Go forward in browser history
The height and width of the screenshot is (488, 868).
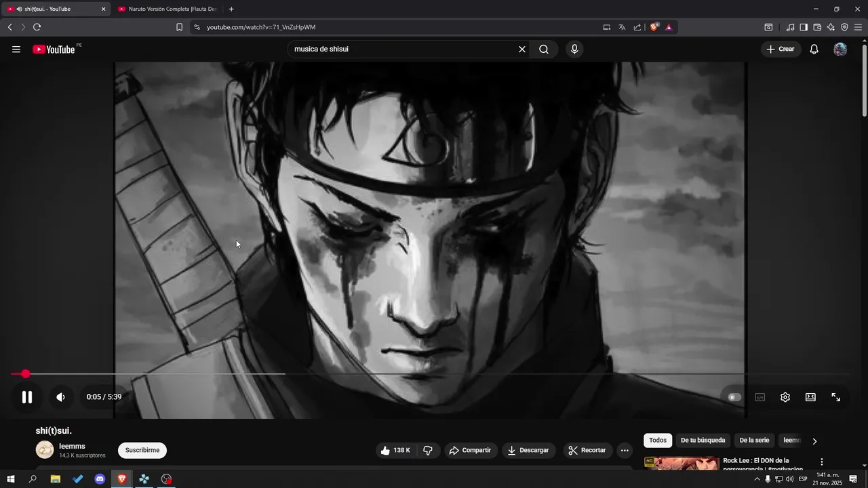23,27
